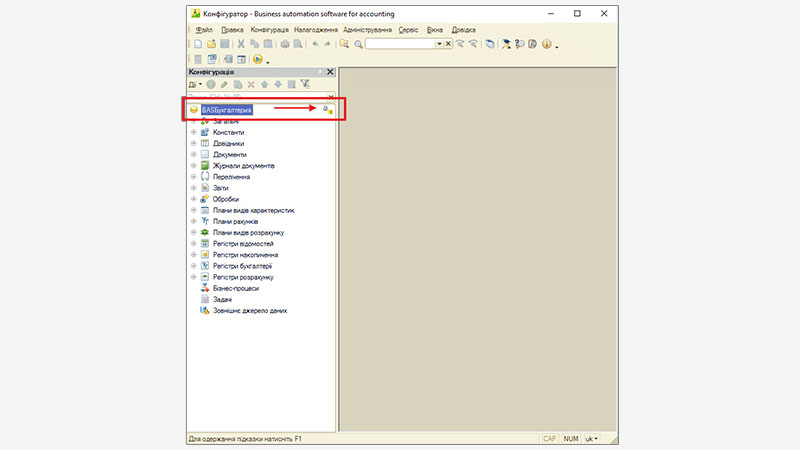Click the open file folder icon

[x=211, y=44]
